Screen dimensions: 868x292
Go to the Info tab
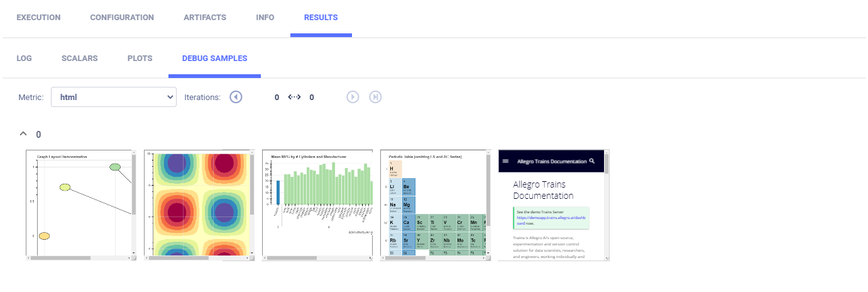pyautogui.click(x=265, y=18)
